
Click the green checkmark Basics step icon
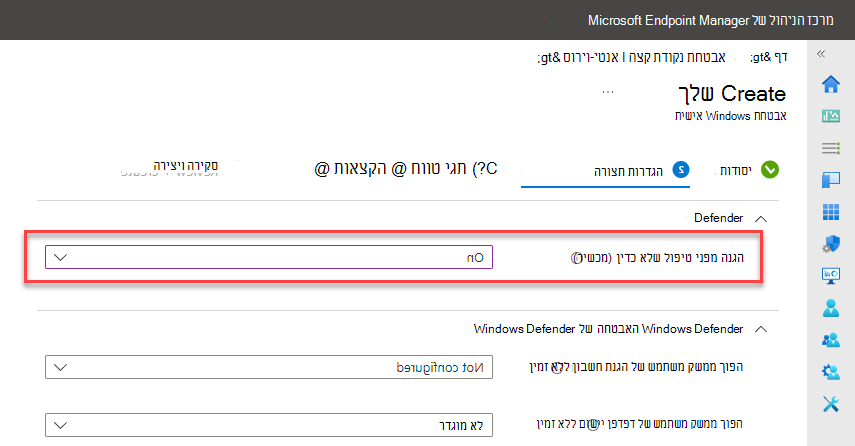coord(769,170)
